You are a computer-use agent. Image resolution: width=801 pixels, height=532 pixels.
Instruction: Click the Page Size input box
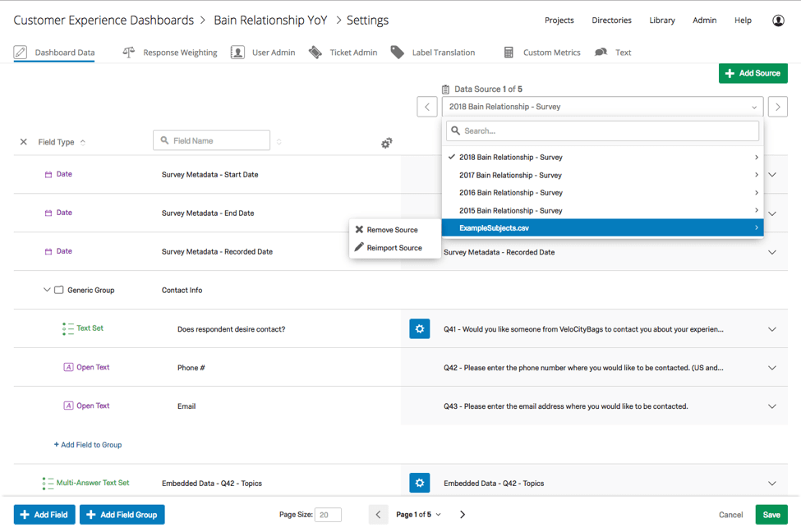[328, 515]
